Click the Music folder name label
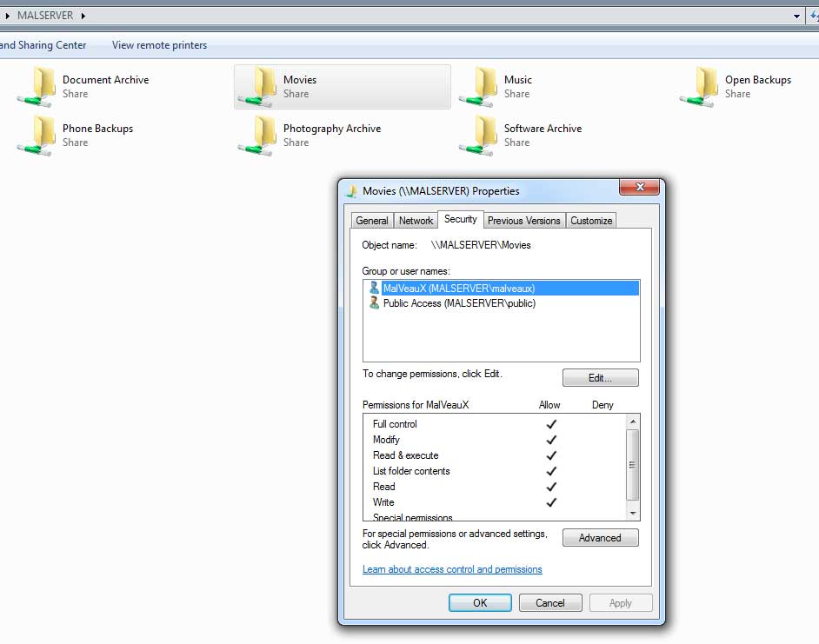 [517, 79]
